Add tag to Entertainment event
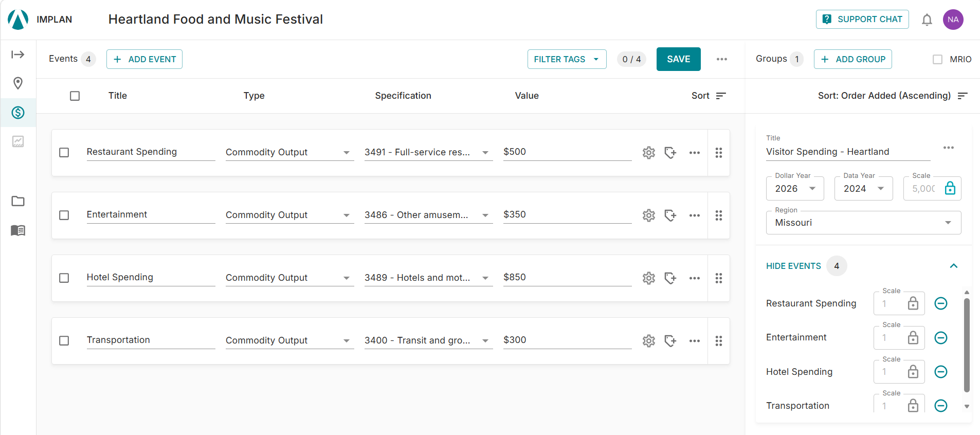Screen dimensions: 980x435 point(670,215)
